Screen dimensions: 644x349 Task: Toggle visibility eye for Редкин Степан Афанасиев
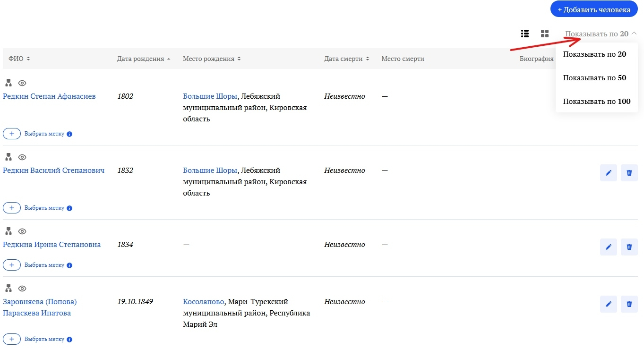point(22,83)
